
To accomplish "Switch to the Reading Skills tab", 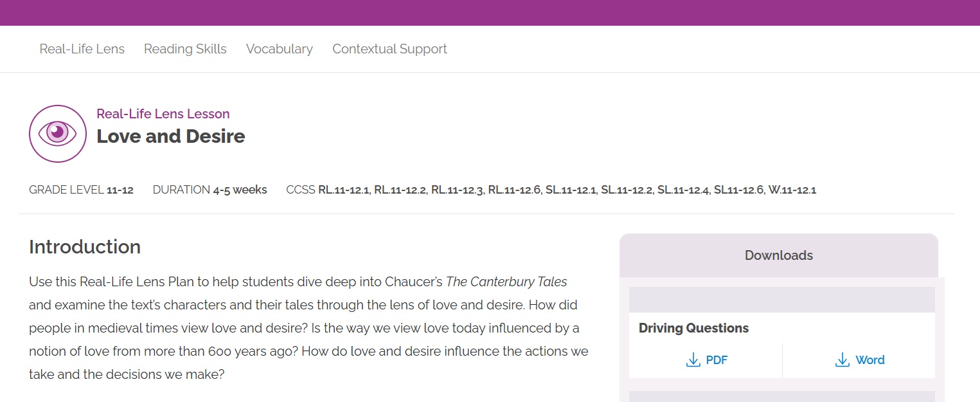I will click(185, 49).
